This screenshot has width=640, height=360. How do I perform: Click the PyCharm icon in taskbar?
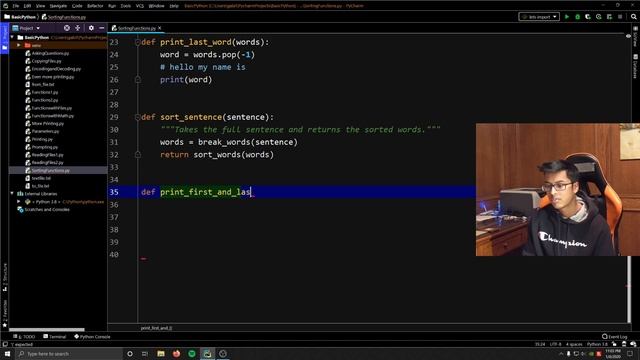(x=207, y=353)
